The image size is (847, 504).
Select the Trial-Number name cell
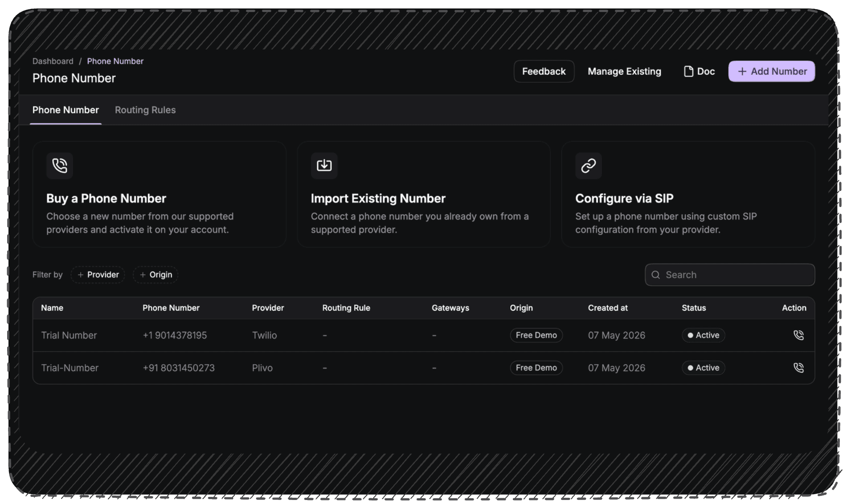pyautogui.click(x=70, y=368)
